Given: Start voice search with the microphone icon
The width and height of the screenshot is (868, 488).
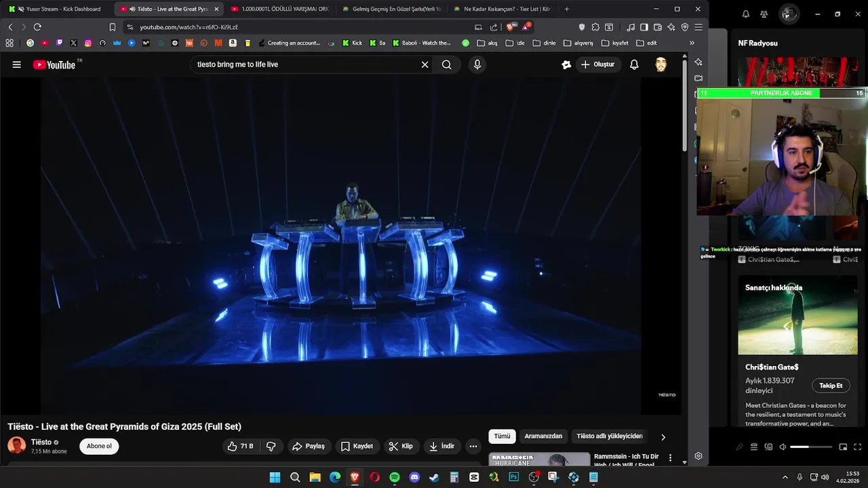Looking at the screenshot, I should (x=477, y=64).
